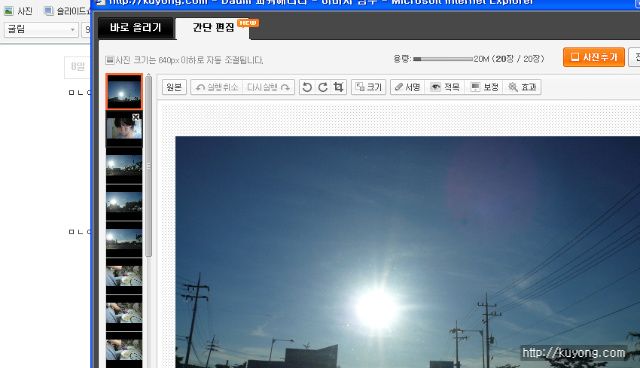The height and width of the screenshot is (368, 640).
Task: Open the 굴림 font dropdown in background editor
Action: pos(41,29)
